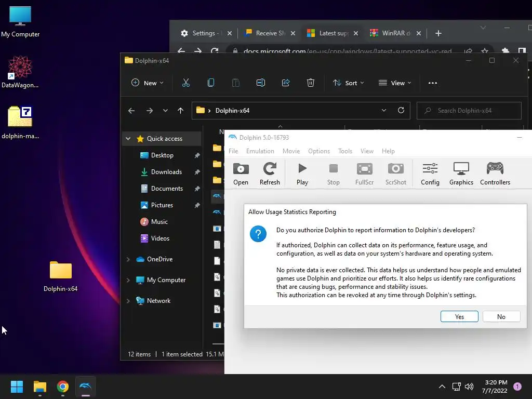Open the Movie menu in Dolphin
532x399 pixels.
[x=291, y=151]
